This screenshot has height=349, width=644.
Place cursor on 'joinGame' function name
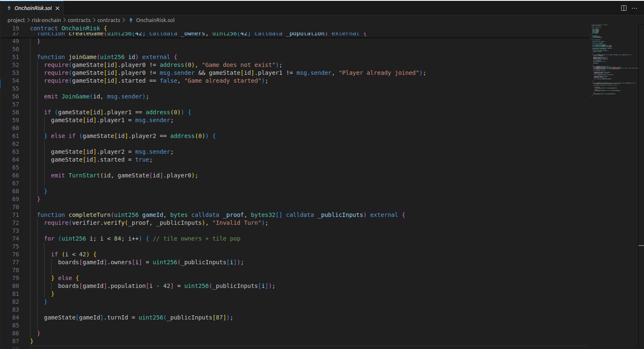[82, 57]
